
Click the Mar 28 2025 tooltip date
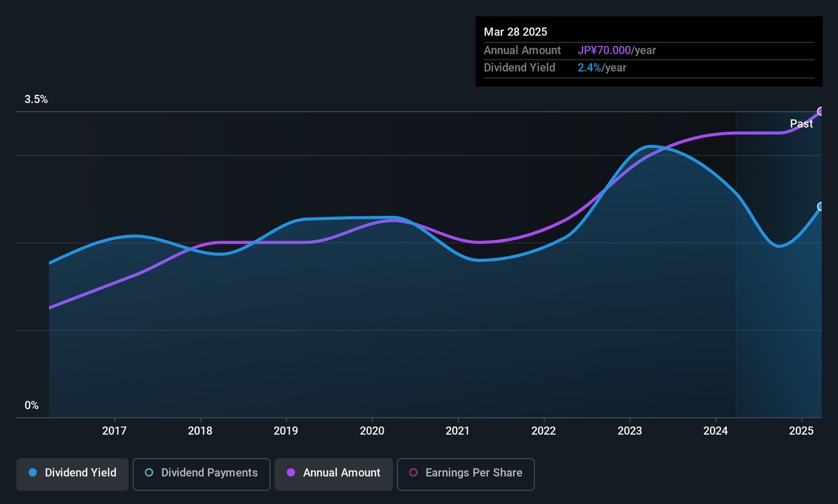pos(516,32)
